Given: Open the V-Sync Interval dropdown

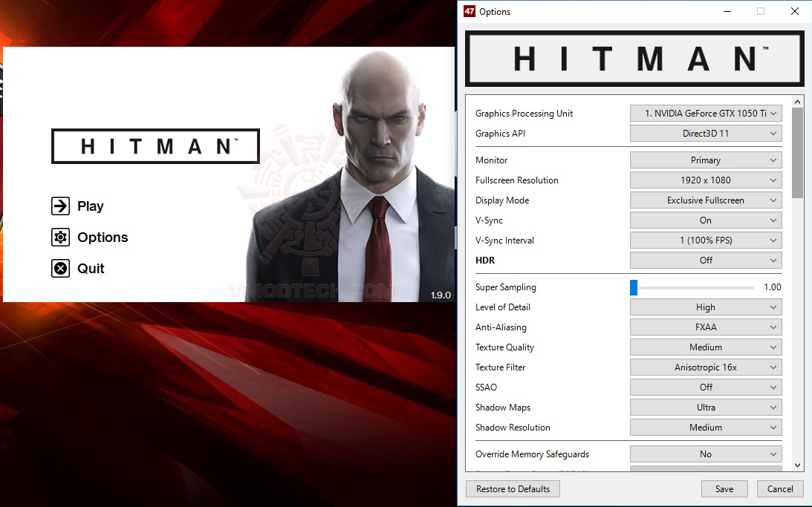Looking at the screenshot, I should (706, 240).
